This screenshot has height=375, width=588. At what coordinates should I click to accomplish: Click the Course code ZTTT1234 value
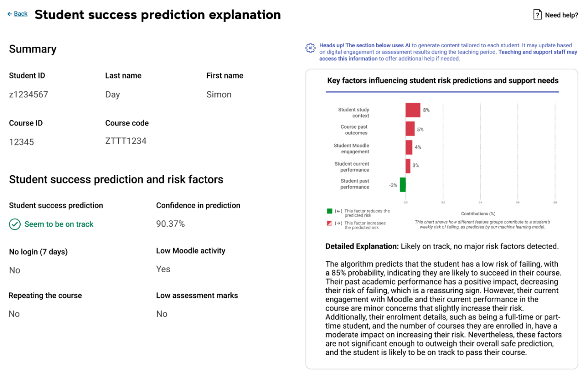127,142
